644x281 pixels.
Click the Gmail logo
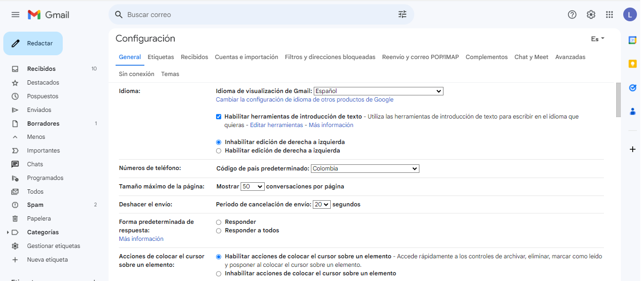point(49,15)
